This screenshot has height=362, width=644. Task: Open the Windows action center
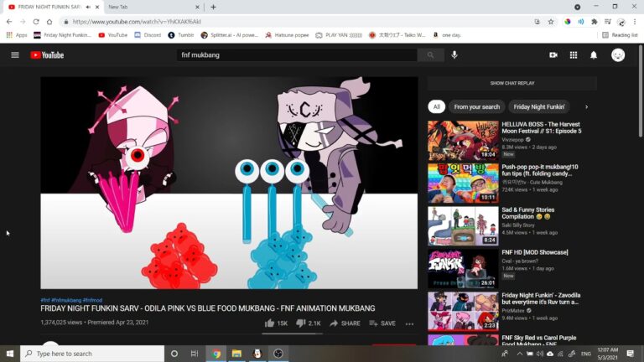pyautogui.click(x=631, y=354)
